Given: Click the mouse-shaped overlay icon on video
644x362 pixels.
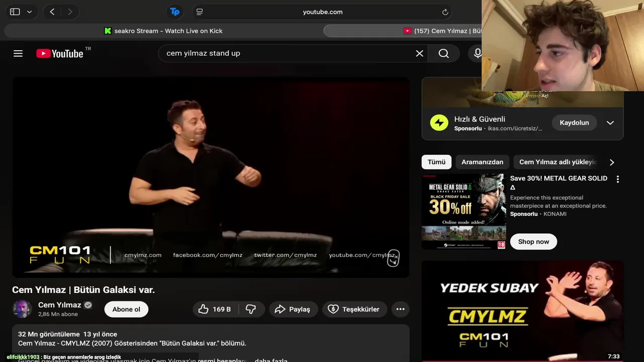Looking at the screenshot, I should click(x=393, y=258).
